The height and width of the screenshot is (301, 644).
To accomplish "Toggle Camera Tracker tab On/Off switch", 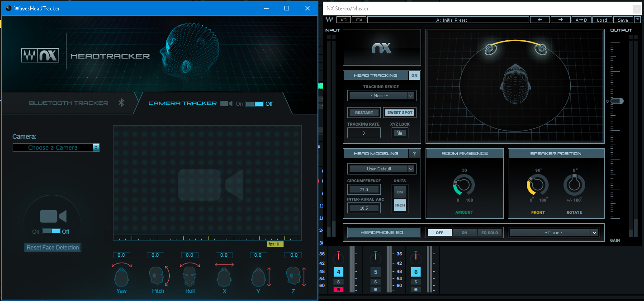I will coord(254,103).
